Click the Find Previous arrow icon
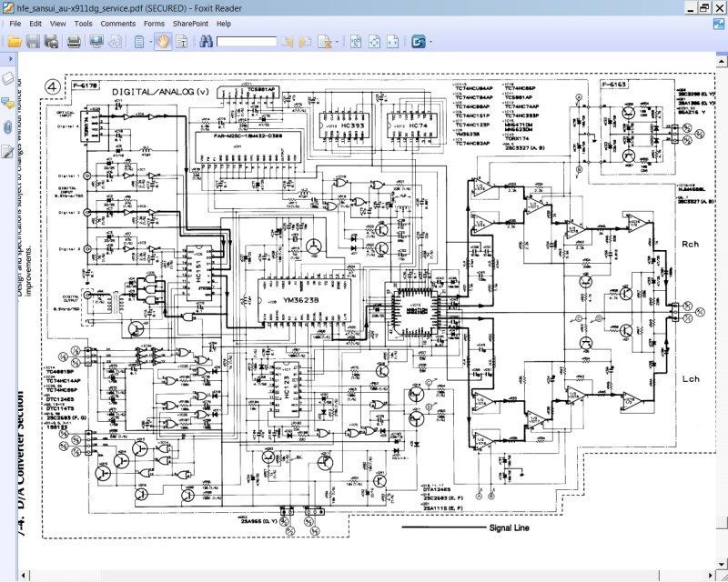Screen dimensions: 728x582 coord(288,42)
